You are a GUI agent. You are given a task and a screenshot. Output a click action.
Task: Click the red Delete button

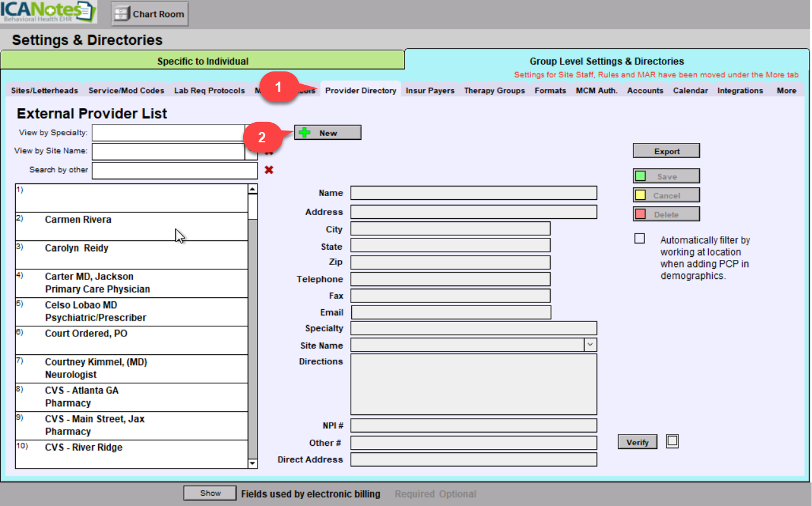pyautogui.click(x=666, y=214)
